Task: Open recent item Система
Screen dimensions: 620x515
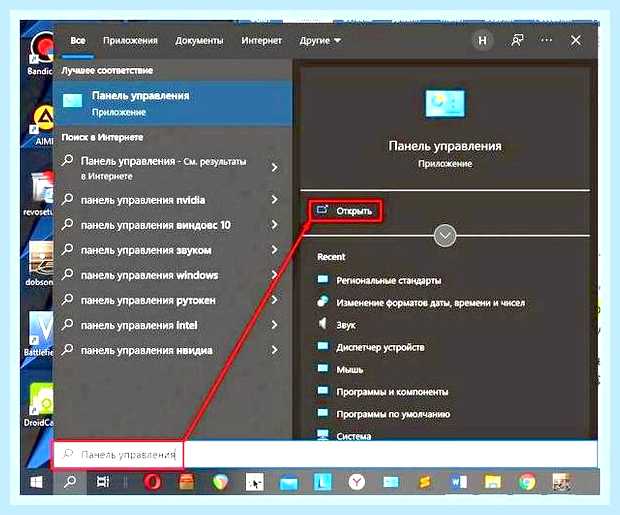Action: click(353, 435)
